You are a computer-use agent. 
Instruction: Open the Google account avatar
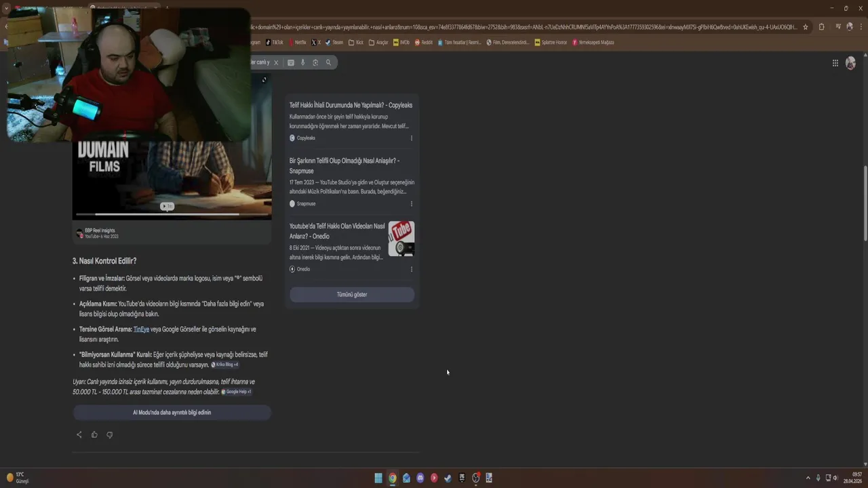(850, 63)
